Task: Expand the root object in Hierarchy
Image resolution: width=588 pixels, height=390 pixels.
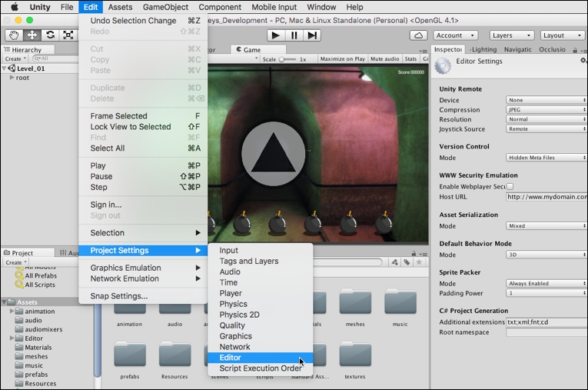Action: [12, 78]
